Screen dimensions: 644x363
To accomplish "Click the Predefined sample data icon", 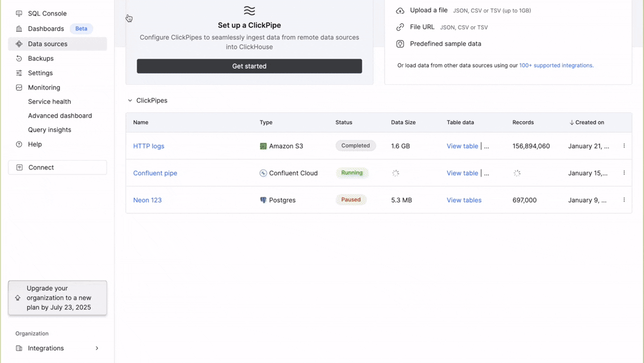I will pos(400,44).
